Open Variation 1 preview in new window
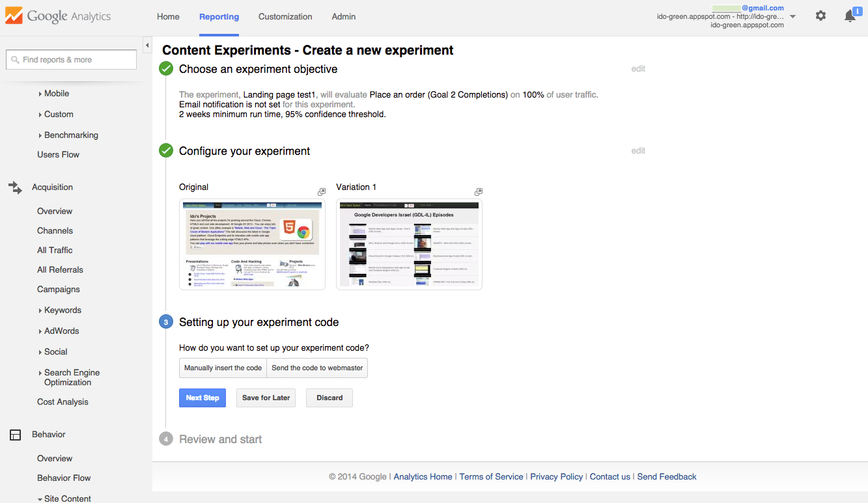The width and height of the screenshot is (868, 503). 479,192
